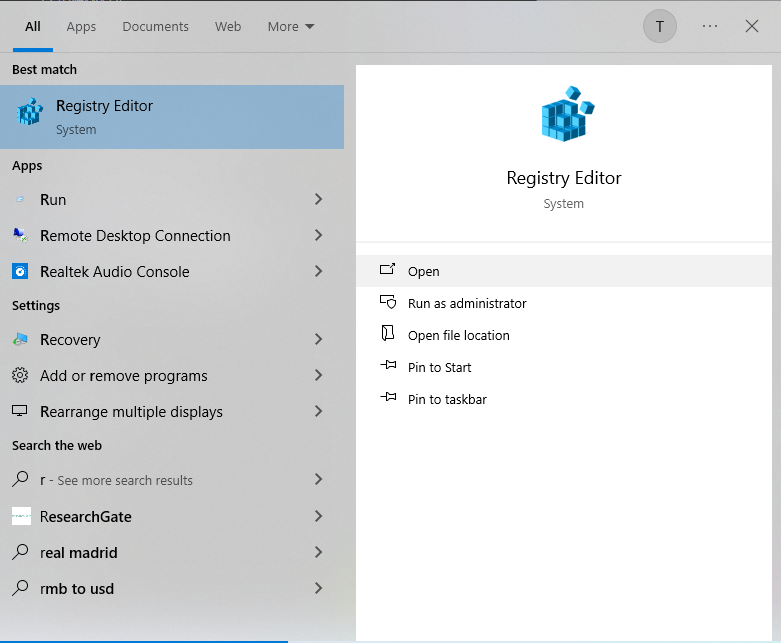
Task: Click the Rearrange multiple displays monitor icon
Action: [20, 412]
